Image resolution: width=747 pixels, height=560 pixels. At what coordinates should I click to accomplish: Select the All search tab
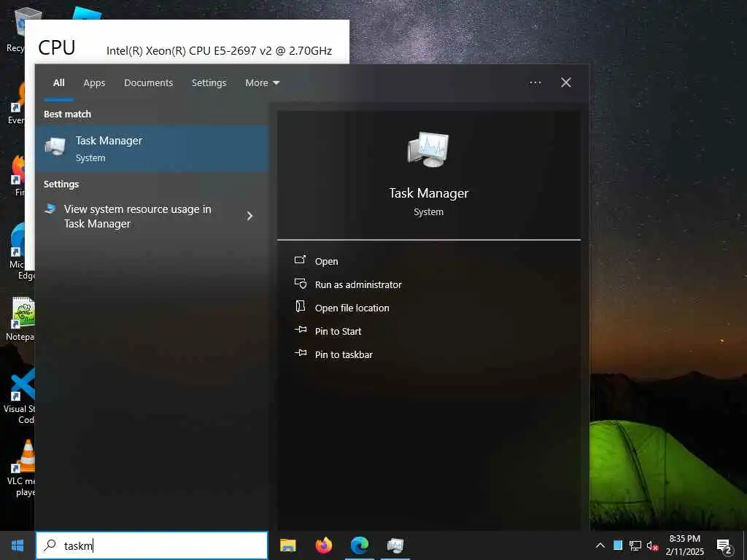(x=58, y=83)
